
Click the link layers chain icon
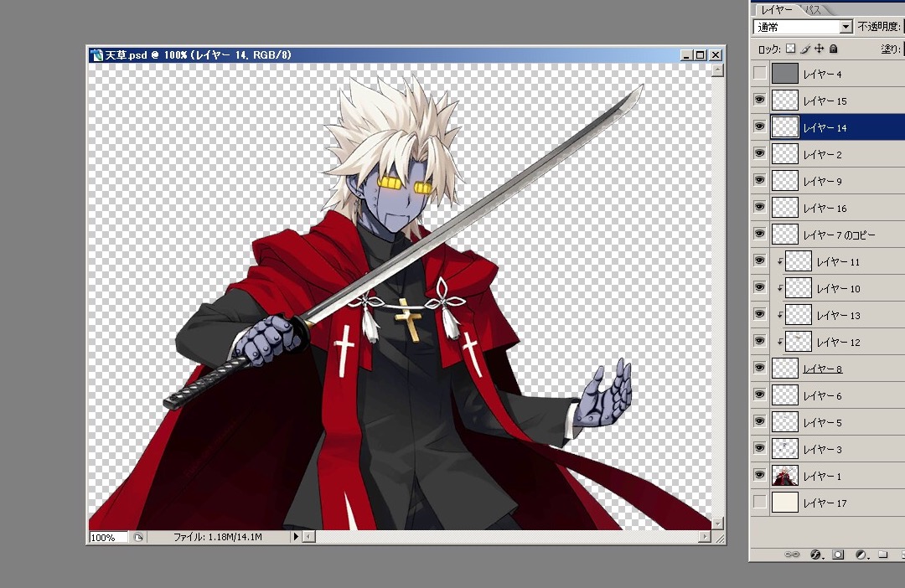[x=792, y=554]
